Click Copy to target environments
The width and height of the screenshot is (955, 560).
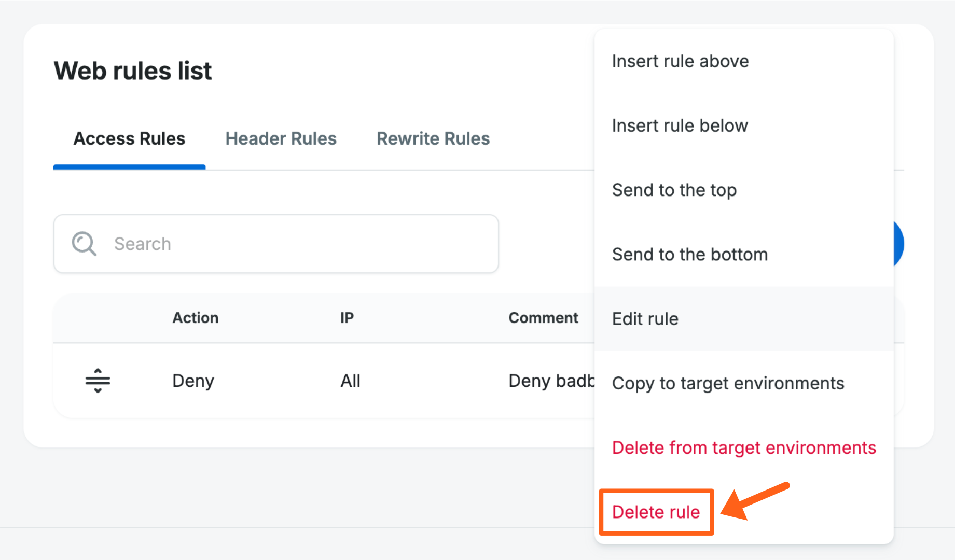[x=728, y=383]
